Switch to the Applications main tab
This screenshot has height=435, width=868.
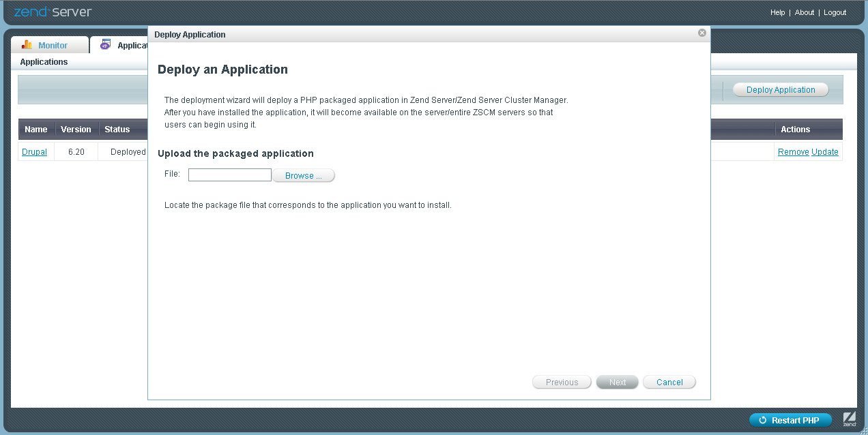coord(119,45)
